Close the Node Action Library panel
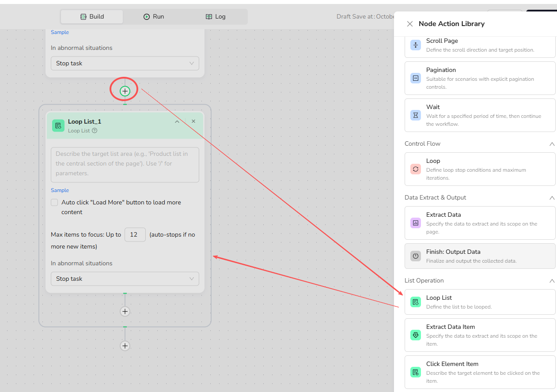 pyautogui.click(x=409, y=24)
